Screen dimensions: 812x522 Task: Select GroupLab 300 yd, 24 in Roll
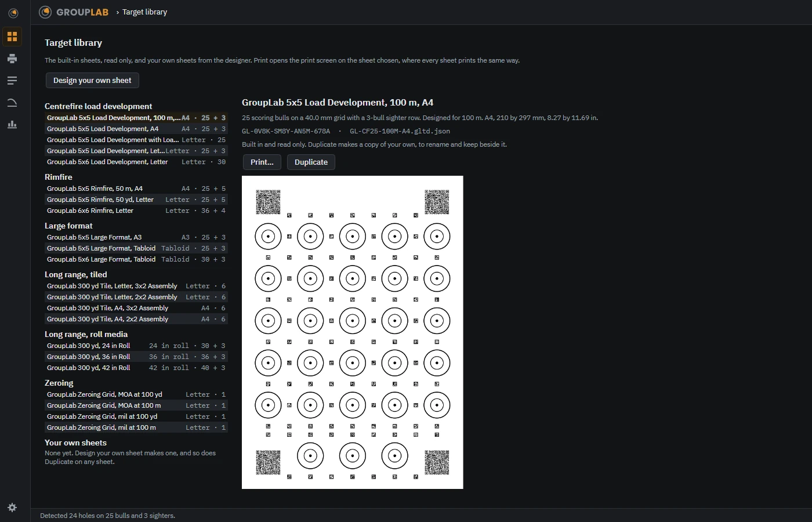click(x=136, y=346)
